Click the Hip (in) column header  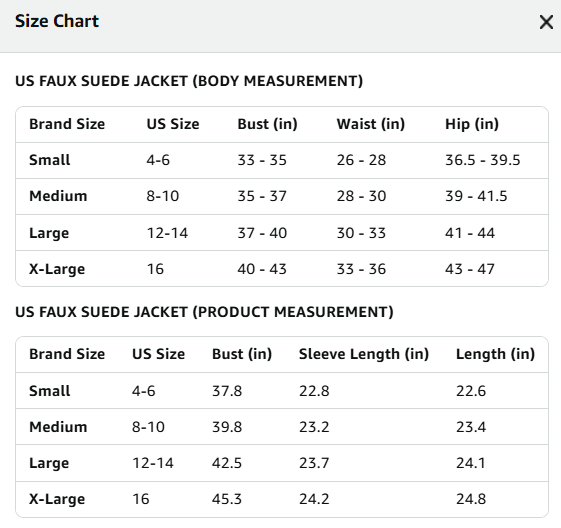coord(472,124)
